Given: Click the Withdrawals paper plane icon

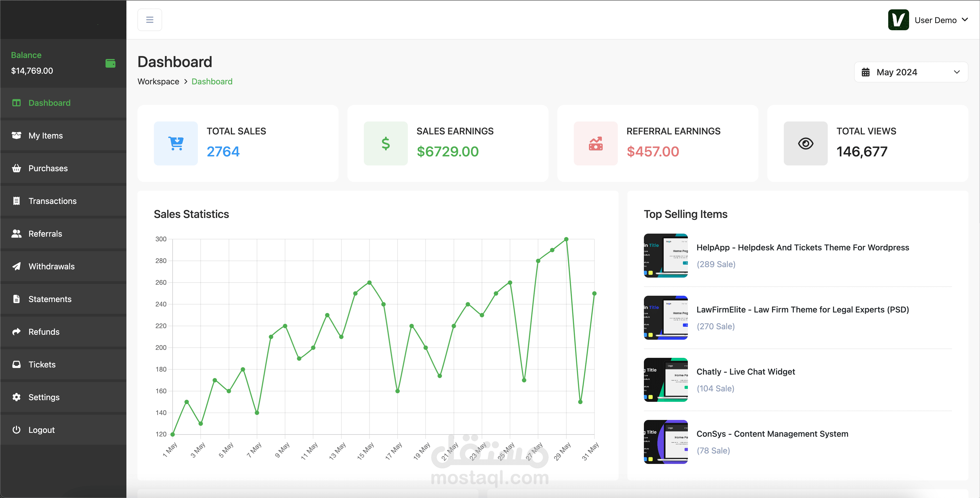Looking at the screenshot, I should click(x=16, y=266).
